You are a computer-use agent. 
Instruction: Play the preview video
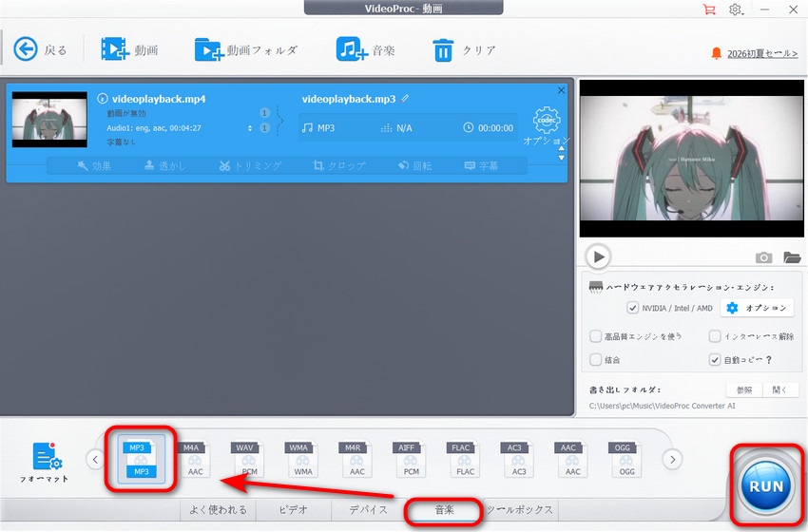click(x=598, y=256)
